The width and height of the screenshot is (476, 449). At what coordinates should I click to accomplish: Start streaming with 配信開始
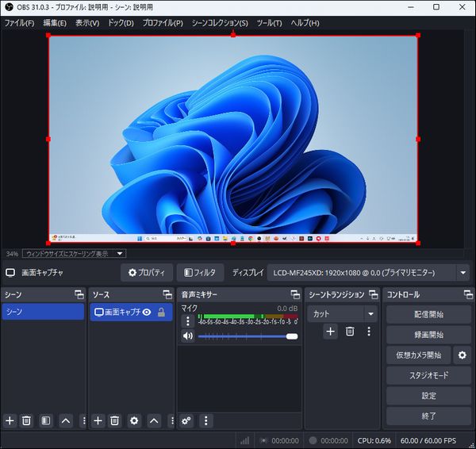[428, 314]
